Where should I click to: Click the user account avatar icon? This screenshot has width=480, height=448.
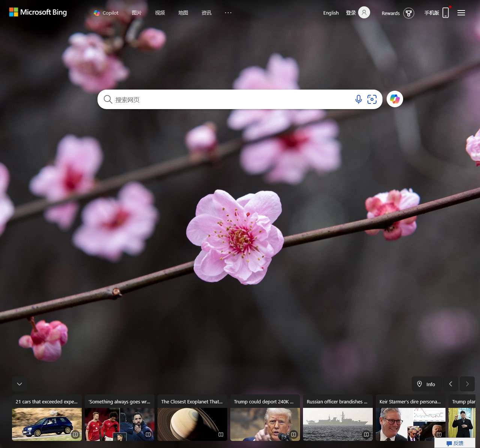(364, 12)
